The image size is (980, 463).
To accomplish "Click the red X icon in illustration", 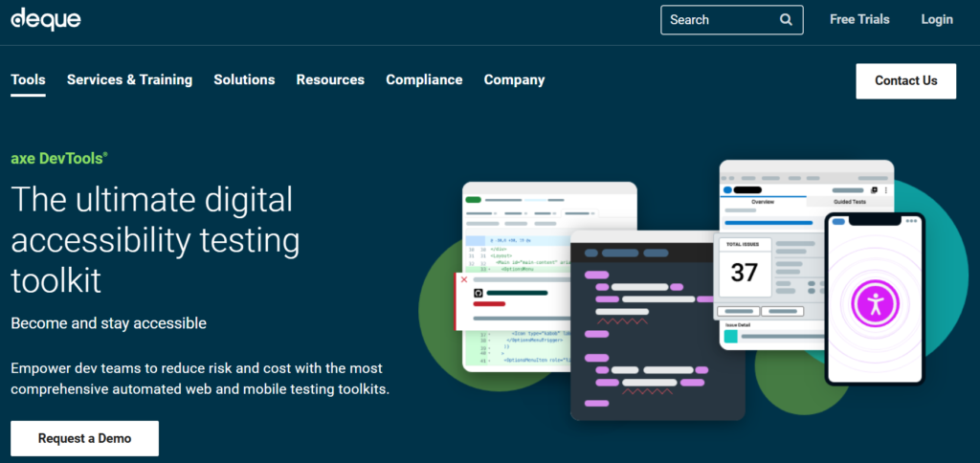I will coord(464,279).
